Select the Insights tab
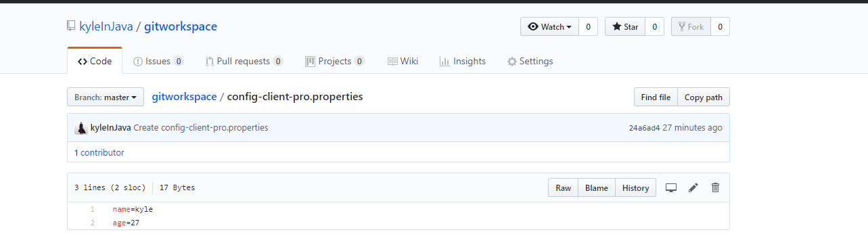This screenshot has width=868, height=247. [463, 61]
